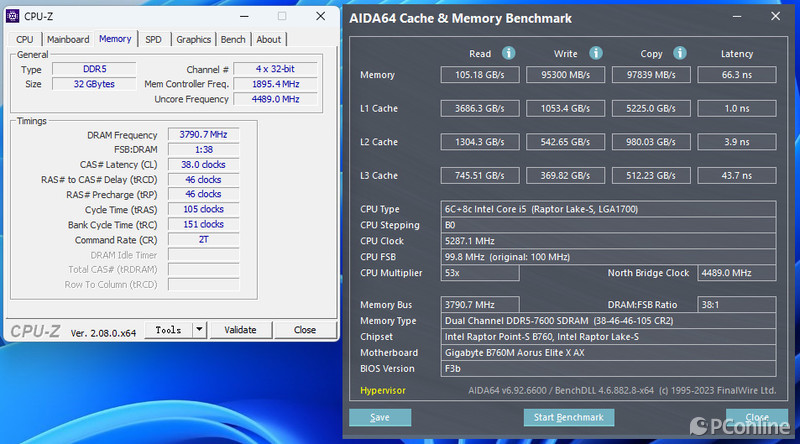Click the CPU Type field with Intel Core i5
This screenshot has height=444, width=800.
point(608,209)
